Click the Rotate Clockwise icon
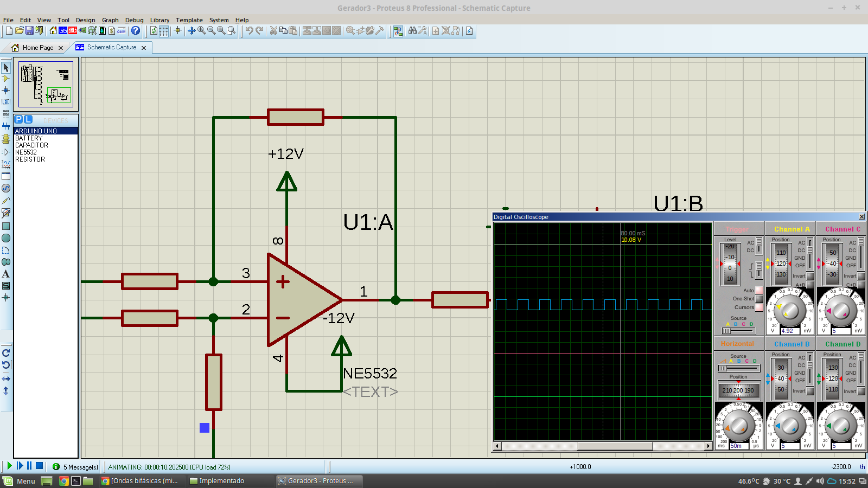 tap(6, 353)
